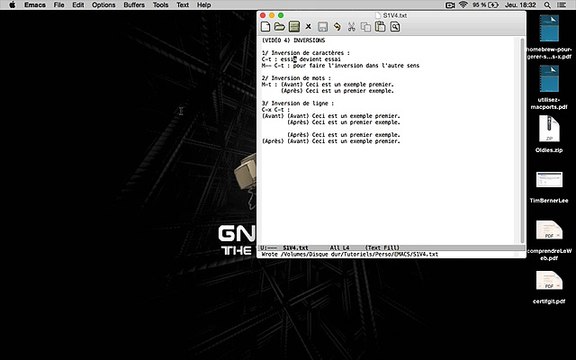This screenshot has height=360, width=576.
Task: Select the Oldies.zip archive on desktop
Action: pos(549,134)
